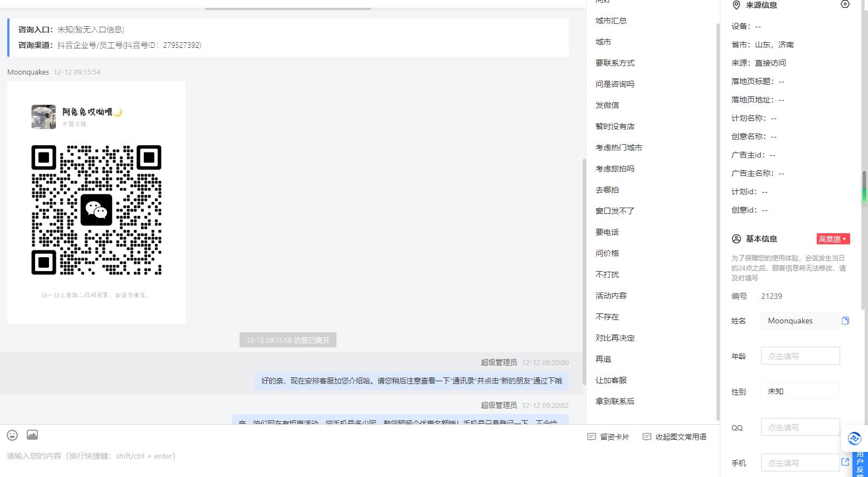Click the 基本信息 person icon
868x477 pixels.
point(736,239)
